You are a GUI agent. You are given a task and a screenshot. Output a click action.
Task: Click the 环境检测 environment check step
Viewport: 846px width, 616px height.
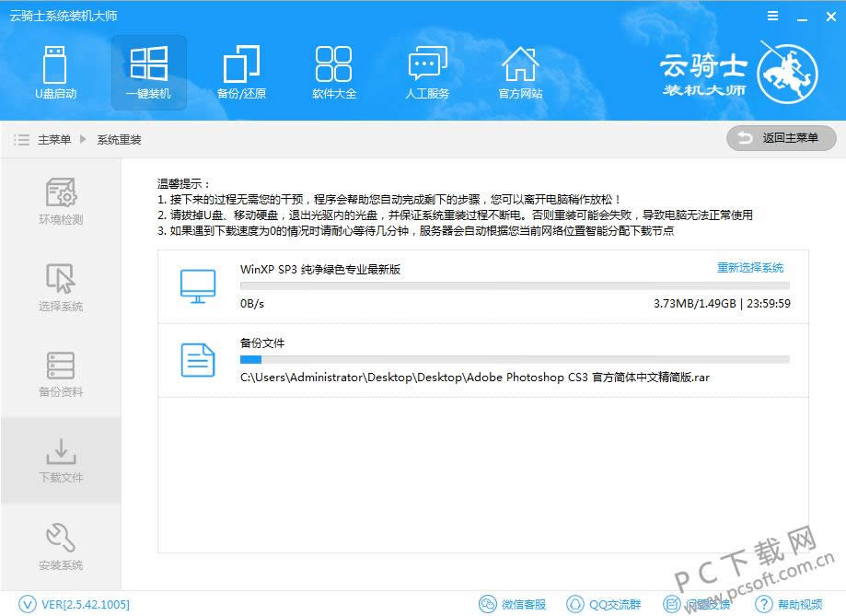61,203
